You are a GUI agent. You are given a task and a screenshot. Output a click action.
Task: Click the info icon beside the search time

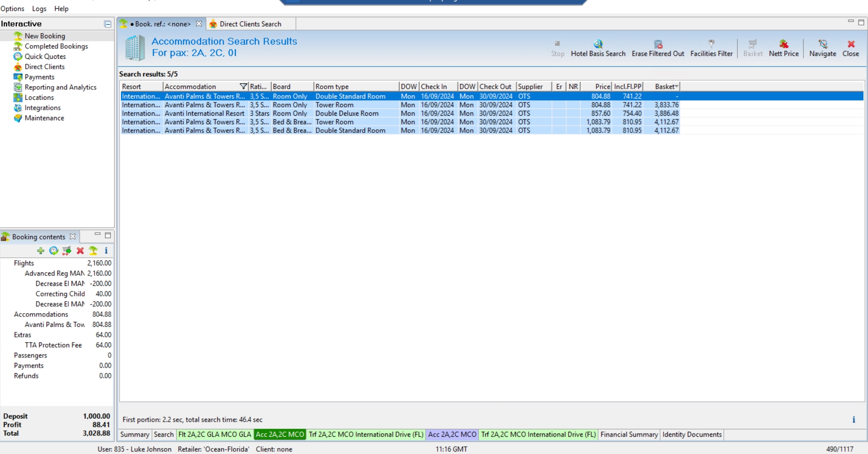click(853, 420)
